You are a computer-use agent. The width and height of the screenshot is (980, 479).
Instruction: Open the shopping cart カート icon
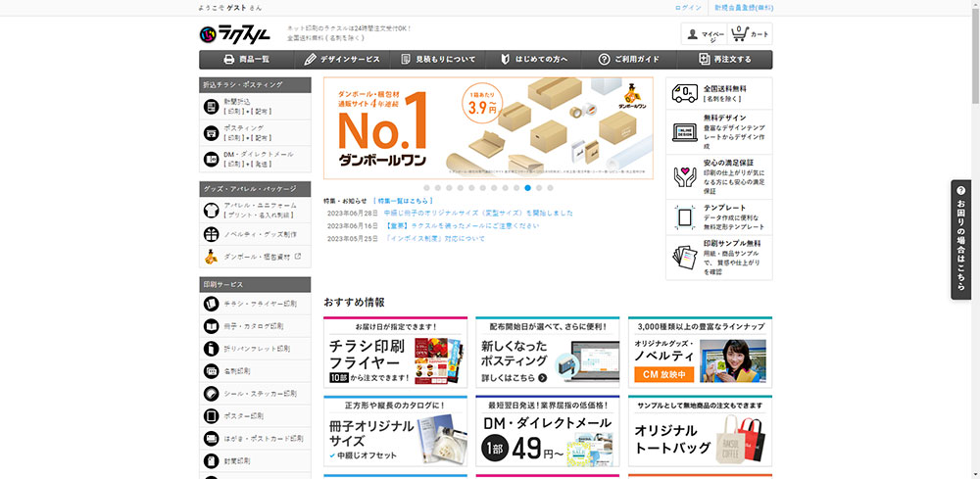(x=739, y=33)
